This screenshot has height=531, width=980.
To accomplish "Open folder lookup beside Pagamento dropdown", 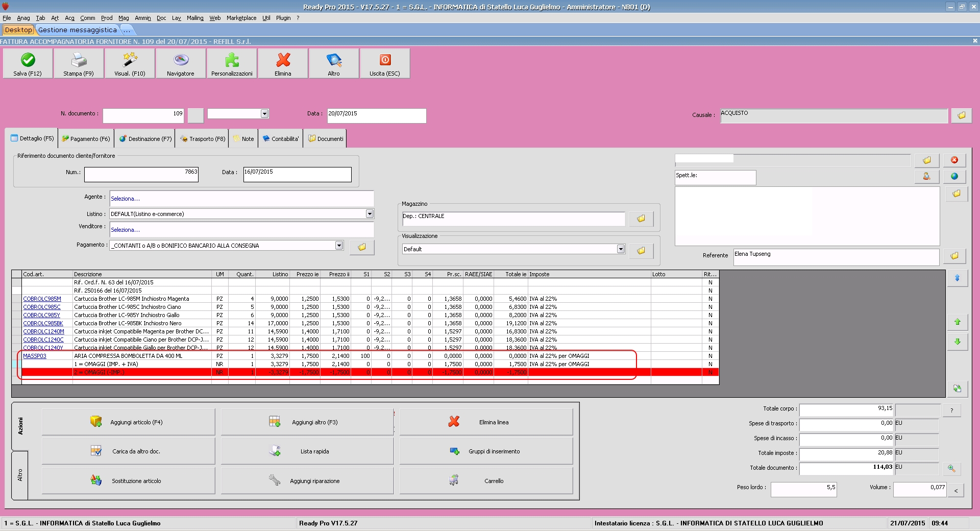I will 362,247.
